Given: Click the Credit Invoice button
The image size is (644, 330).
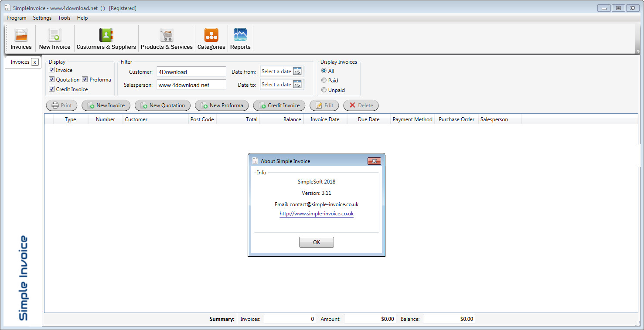Looking at the screenshot, I should [279, 105].
